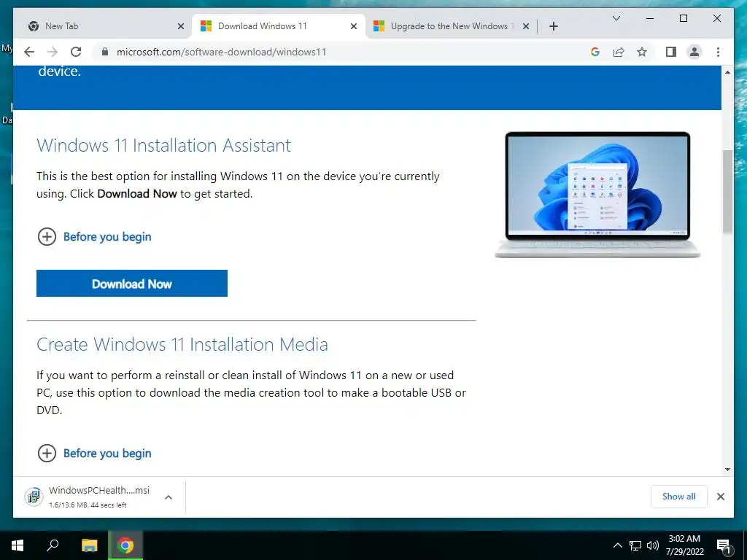Open Windows taskbar search
747x560 pixels.
(x=53, y=545)
